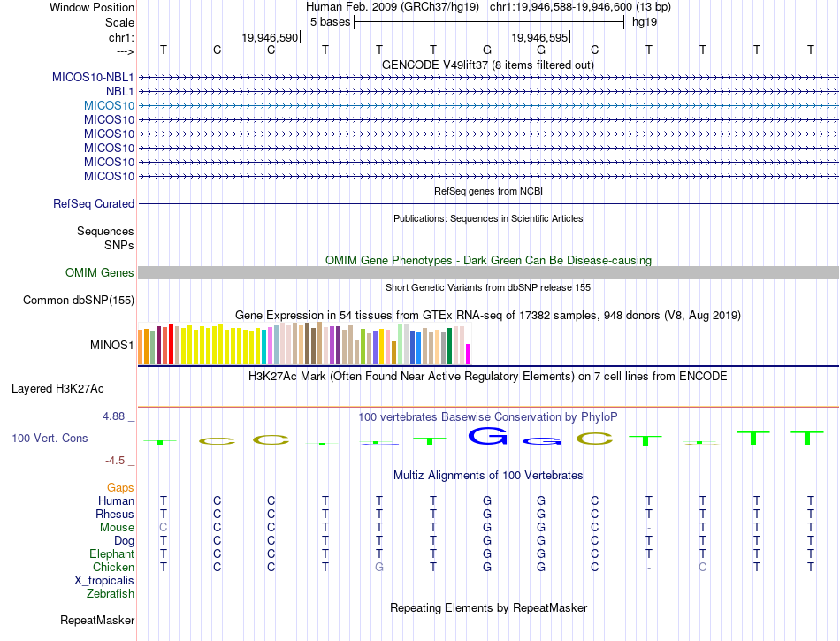Viewport: 840px width, 641px height.
Task: Click the large blue G conservation letter
Action: [487, 436]
